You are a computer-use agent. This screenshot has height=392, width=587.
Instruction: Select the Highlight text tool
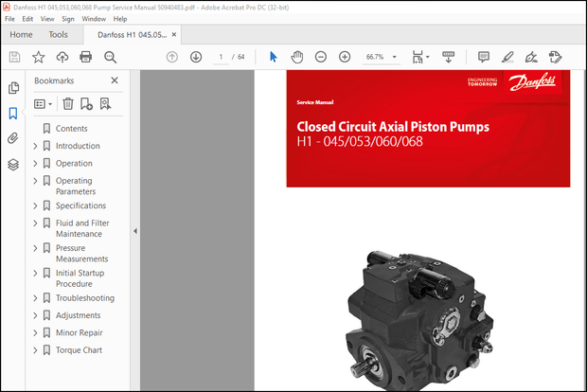click(x=507, y=57)
